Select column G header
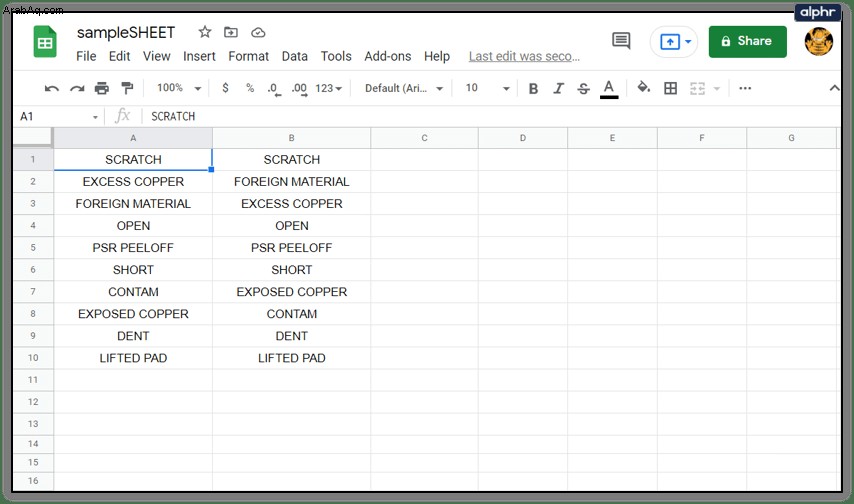This screenshot has height=504, width=854. [791, 138]
